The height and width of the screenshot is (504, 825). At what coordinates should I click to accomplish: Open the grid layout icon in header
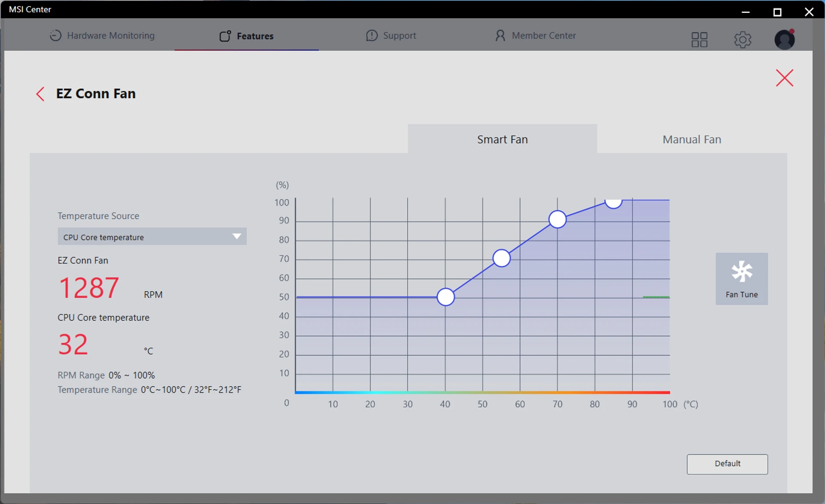(x=699, y=40)
